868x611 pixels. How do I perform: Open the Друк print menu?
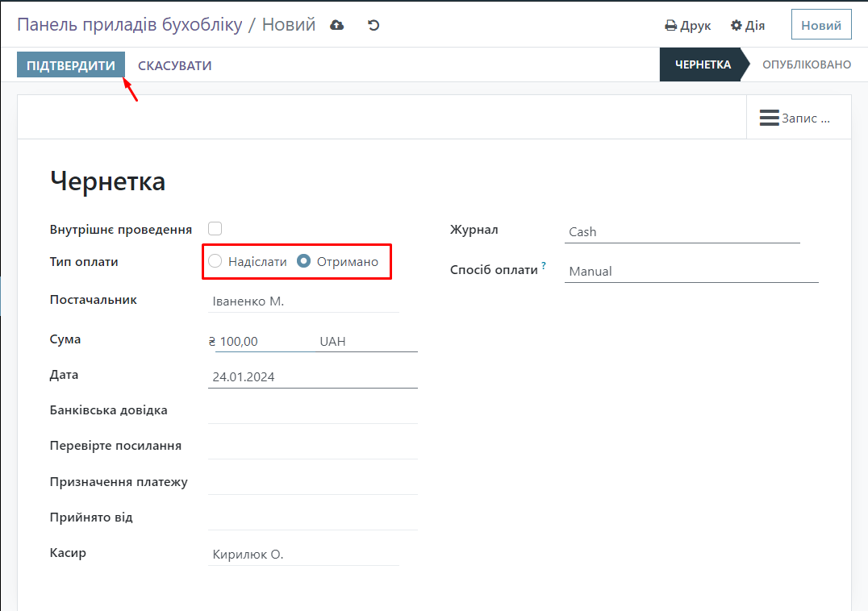point(687,26)
